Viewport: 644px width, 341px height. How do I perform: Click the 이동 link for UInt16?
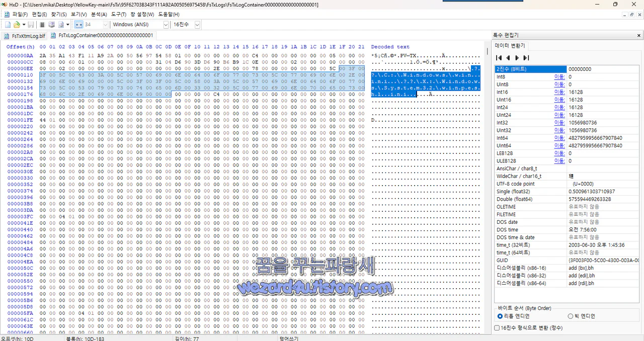pyautogui.click(x=559, y=100)
